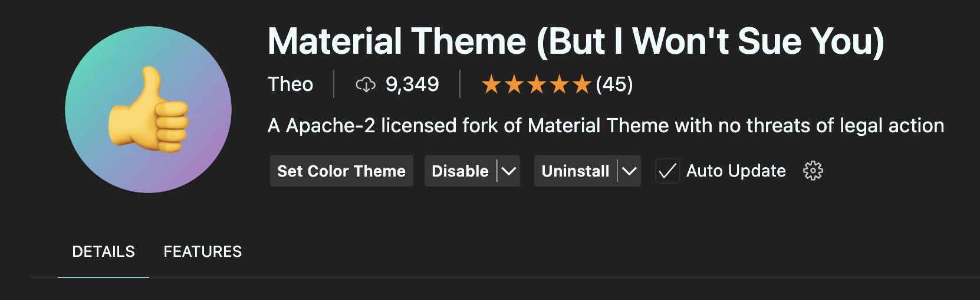980x300 pixels.
Task: Click the 9,349 install count
Action: click(412, 84)
